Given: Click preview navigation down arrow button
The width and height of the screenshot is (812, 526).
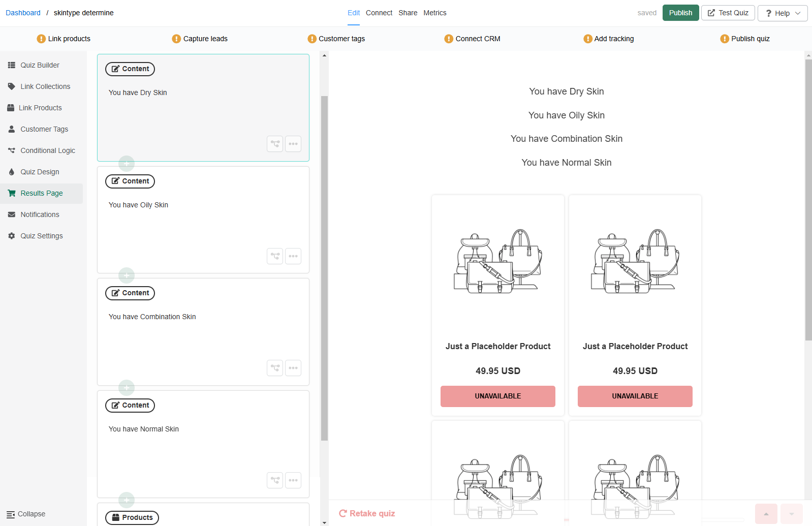Looking at the screenshot, I should tap(792, 514).
